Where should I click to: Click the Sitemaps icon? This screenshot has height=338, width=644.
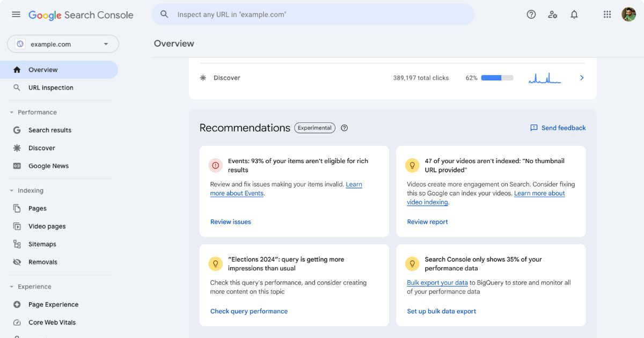click(x=17, y=244)
